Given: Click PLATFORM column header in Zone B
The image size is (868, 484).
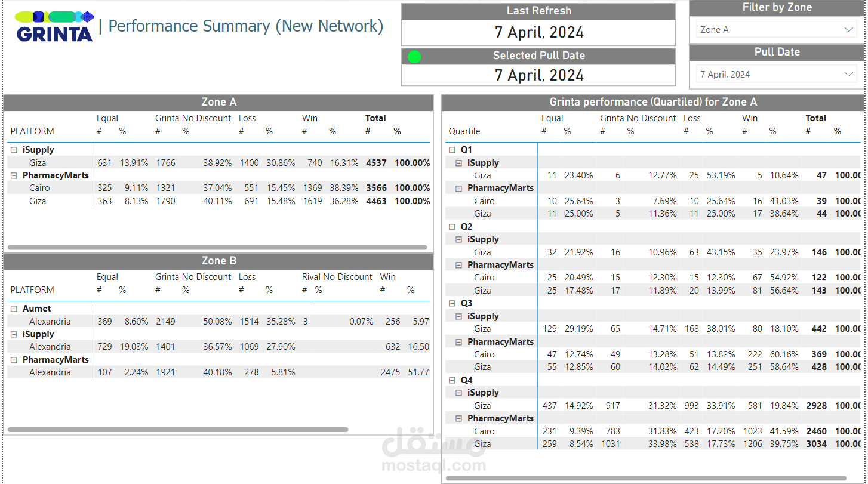Looking at the screenshot, I should click(32, 290).
